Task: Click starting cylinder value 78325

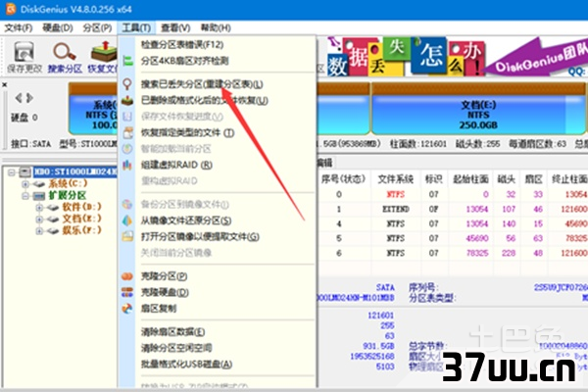Action: 477,253
